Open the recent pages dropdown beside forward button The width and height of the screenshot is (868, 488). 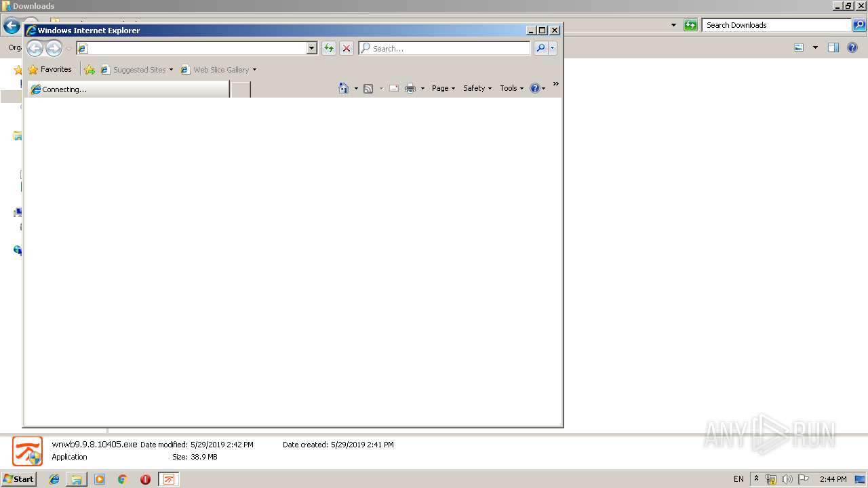(x=68, y=49)
